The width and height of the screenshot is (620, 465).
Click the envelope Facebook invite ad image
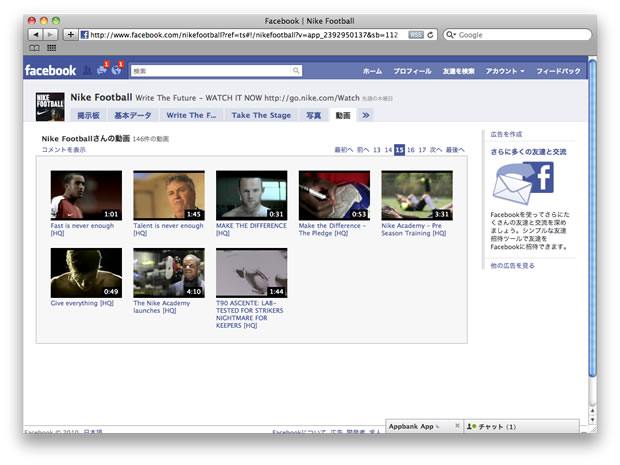(x=523, y=184)
